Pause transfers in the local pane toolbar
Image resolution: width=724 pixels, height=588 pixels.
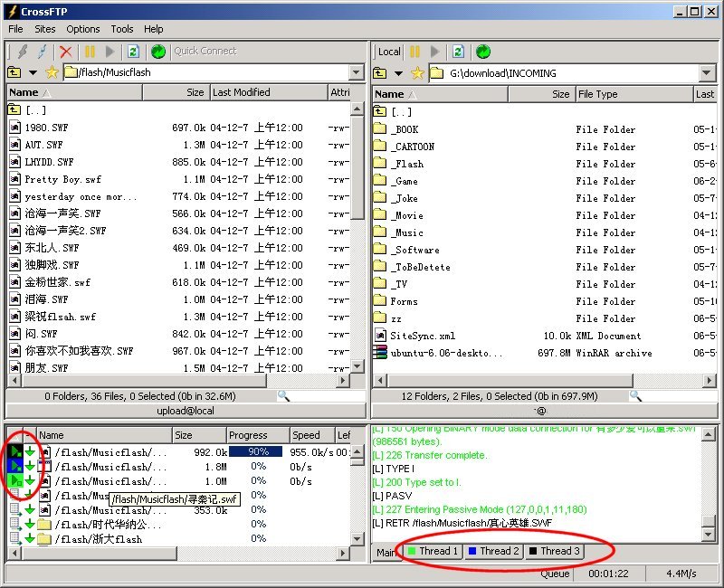[x=414, y=52]
